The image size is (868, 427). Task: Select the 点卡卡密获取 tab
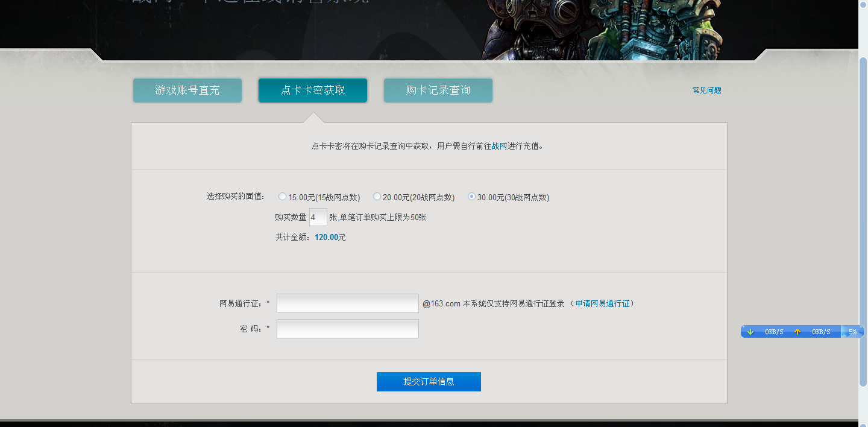click(312, 90)
